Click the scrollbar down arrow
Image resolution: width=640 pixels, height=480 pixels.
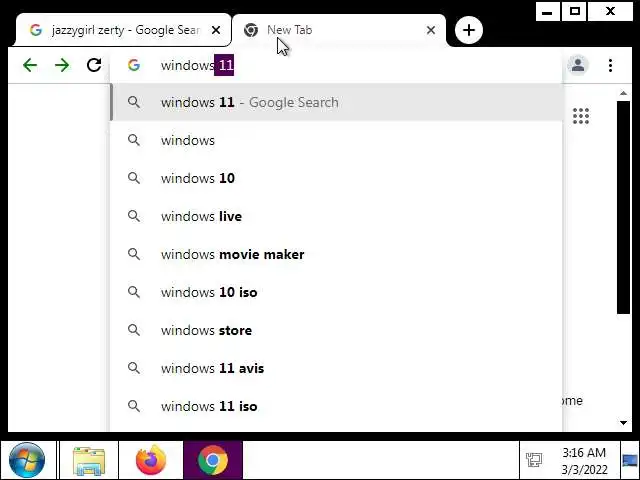tap(623, 423)
